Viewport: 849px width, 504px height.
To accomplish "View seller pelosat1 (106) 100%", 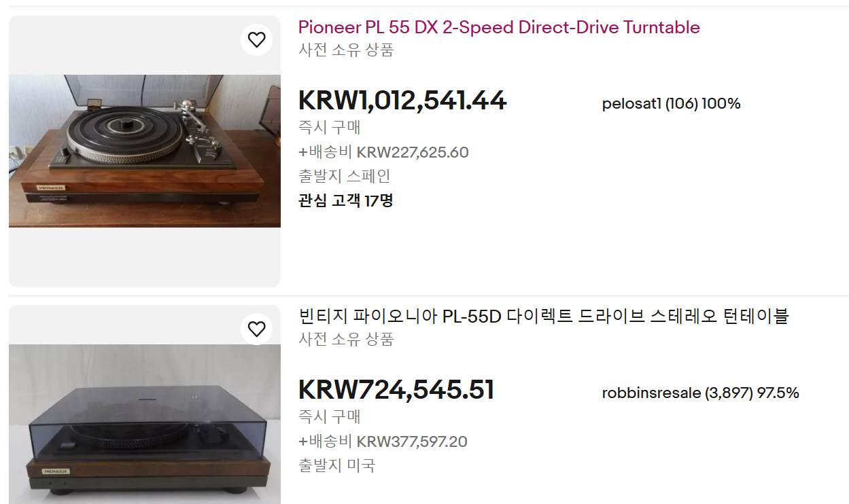I will (x=671, y=104).
